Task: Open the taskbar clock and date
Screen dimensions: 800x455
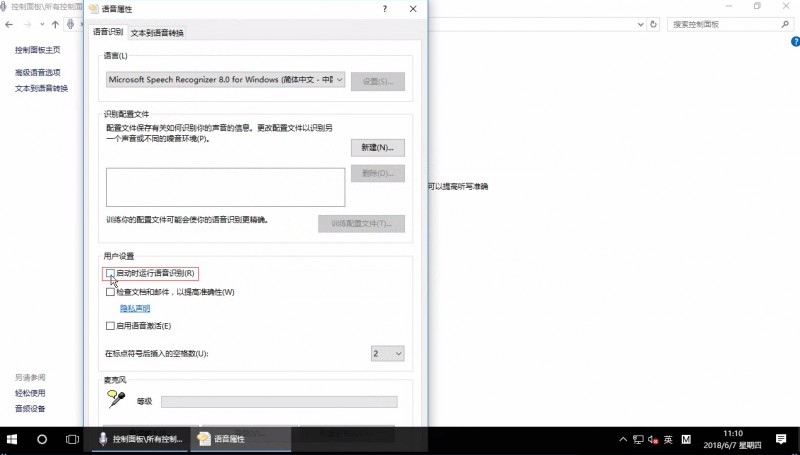Action: (732, 439)
